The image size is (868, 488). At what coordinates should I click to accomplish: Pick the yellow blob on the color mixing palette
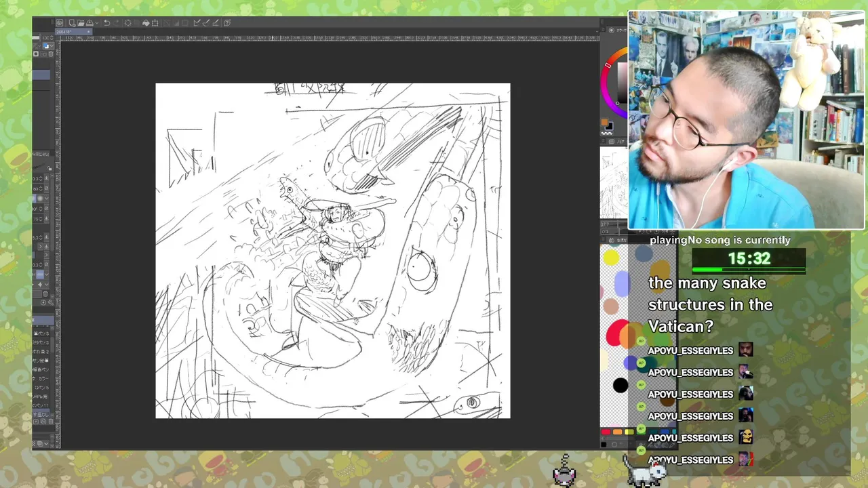611,258
